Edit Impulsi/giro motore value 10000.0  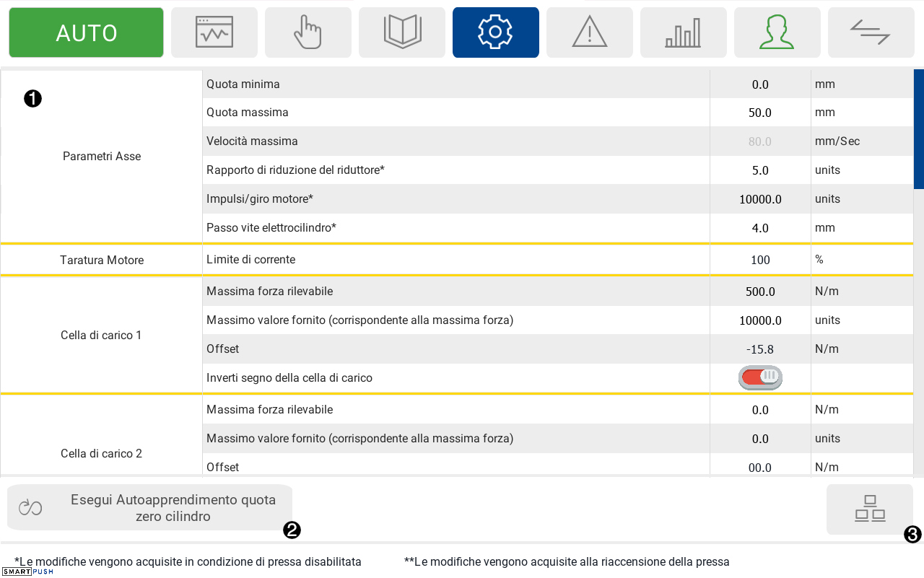760,199
